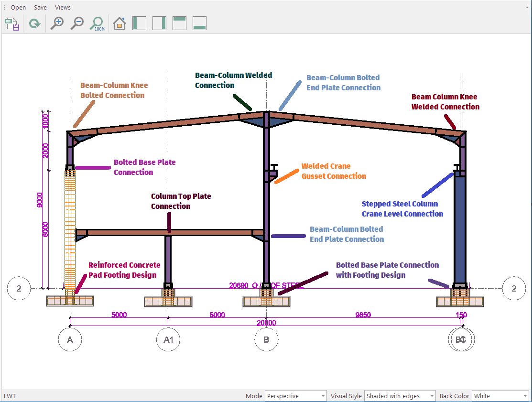This screenshot has height=402, width=532.
Task: Click the Column Top Plate Connection label
Action: [181, 201]
